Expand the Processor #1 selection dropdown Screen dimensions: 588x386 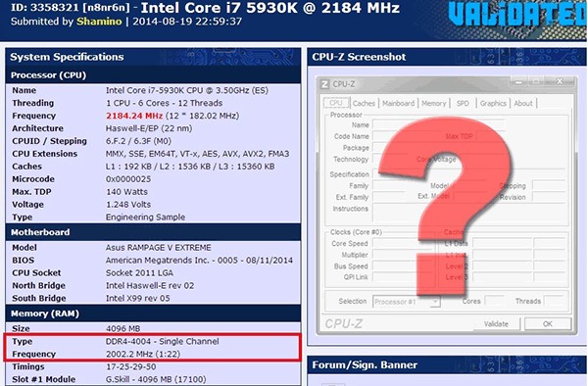(x=406, y=302)
